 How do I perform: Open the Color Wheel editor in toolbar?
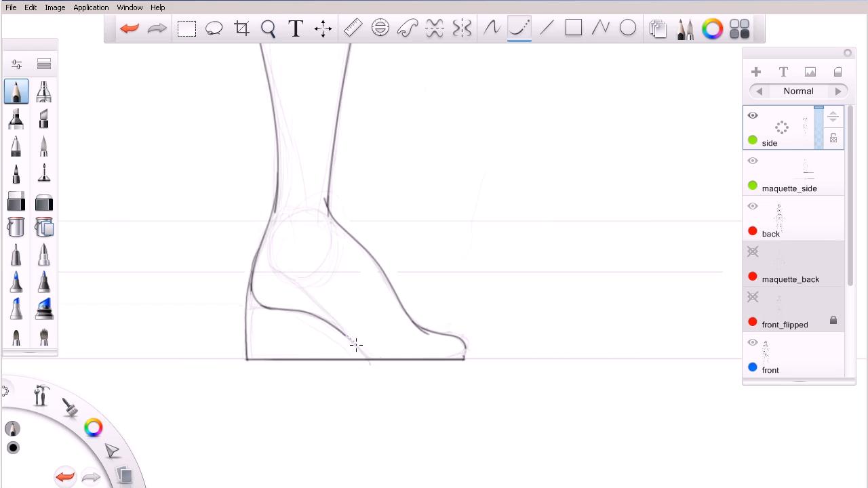coord(713,28)
